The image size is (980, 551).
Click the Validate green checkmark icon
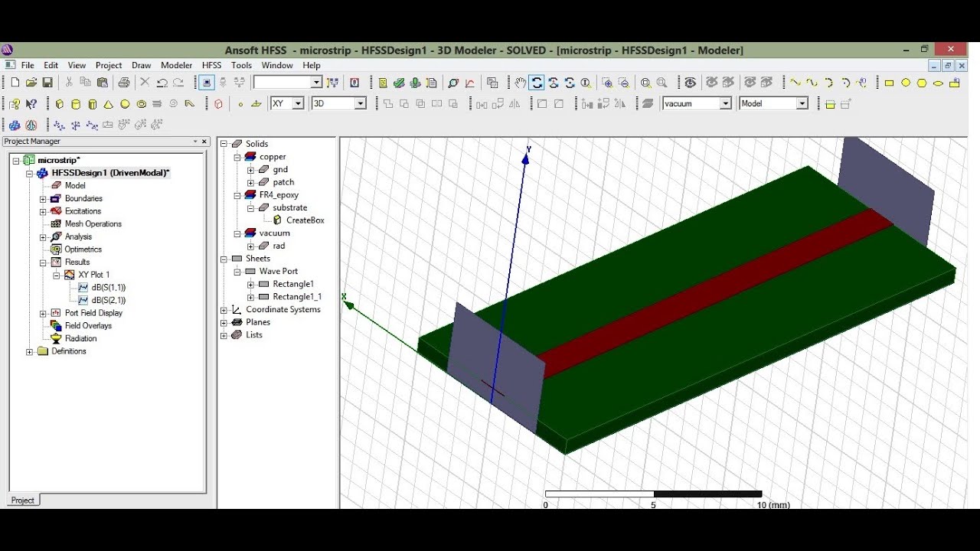point(399,83)
